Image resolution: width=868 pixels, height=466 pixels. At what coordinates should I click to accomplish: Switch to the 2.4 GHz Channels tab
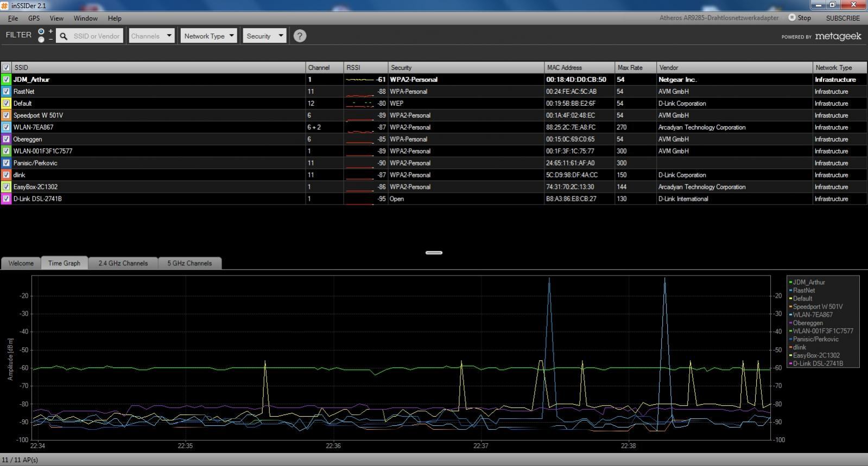coord(123,263)
